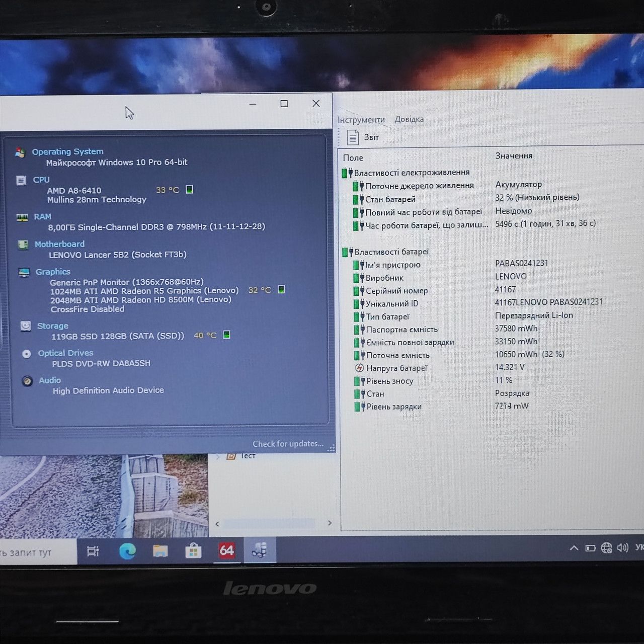
Task: Click the right arrow of the horizontal scrollbar
Action: pos(330,523)
